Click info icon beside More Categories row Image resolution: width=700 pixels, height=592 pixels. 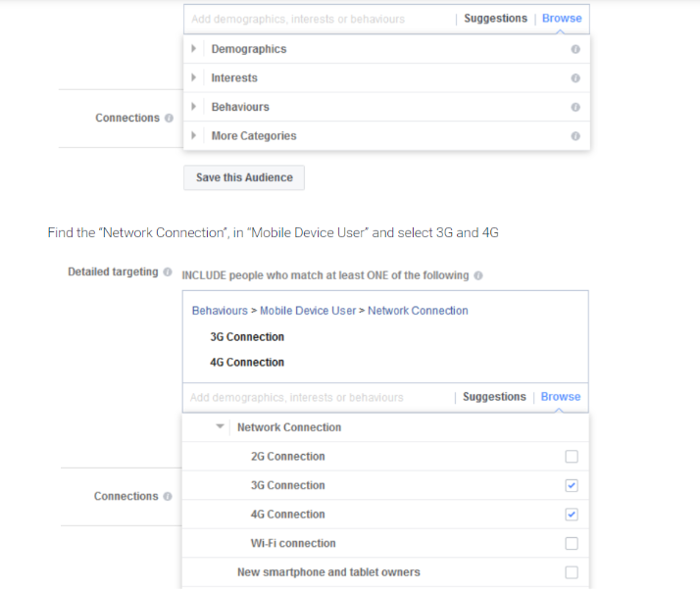tap(575, 136)
